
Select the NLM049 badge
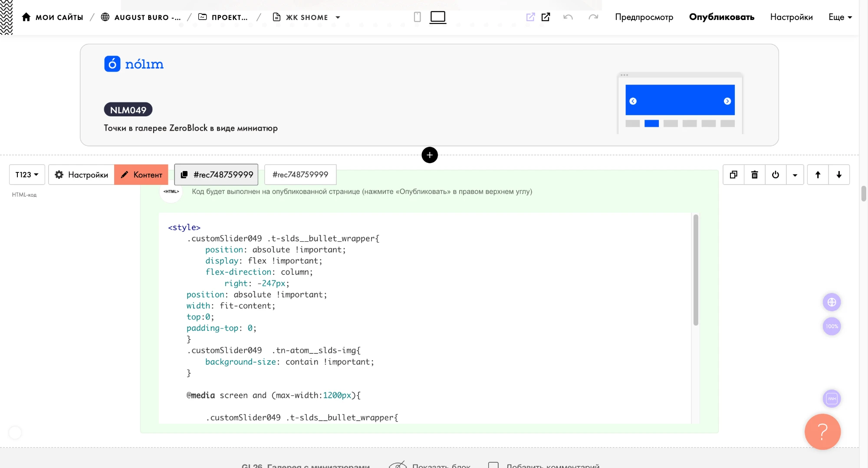128,110
